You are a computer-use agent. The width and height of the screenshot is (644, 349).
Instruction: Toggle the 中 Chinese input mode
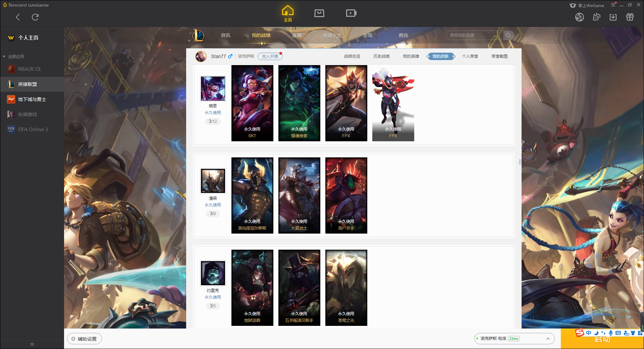tap(589, 333)
